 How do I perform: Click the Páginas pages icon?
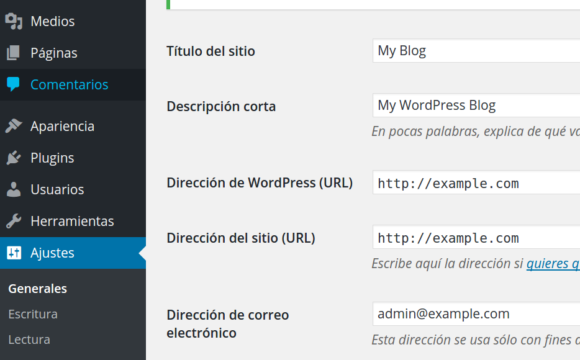(x=14, y=53)
